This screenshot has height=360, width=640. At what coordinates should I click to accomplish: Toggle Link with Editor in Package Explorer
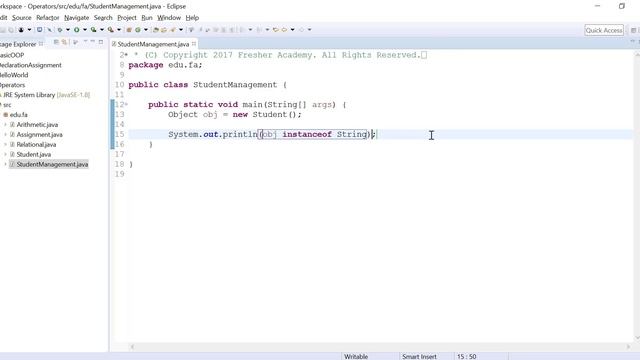pyautogui.click(x=64, y=42)
